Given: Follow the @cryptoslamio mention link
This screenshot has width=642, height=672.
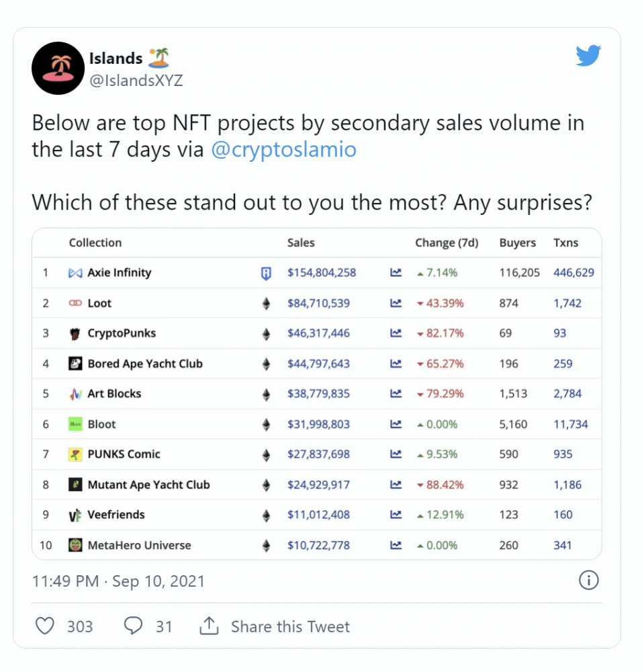Looking at the screenshot, I should 283,150.
